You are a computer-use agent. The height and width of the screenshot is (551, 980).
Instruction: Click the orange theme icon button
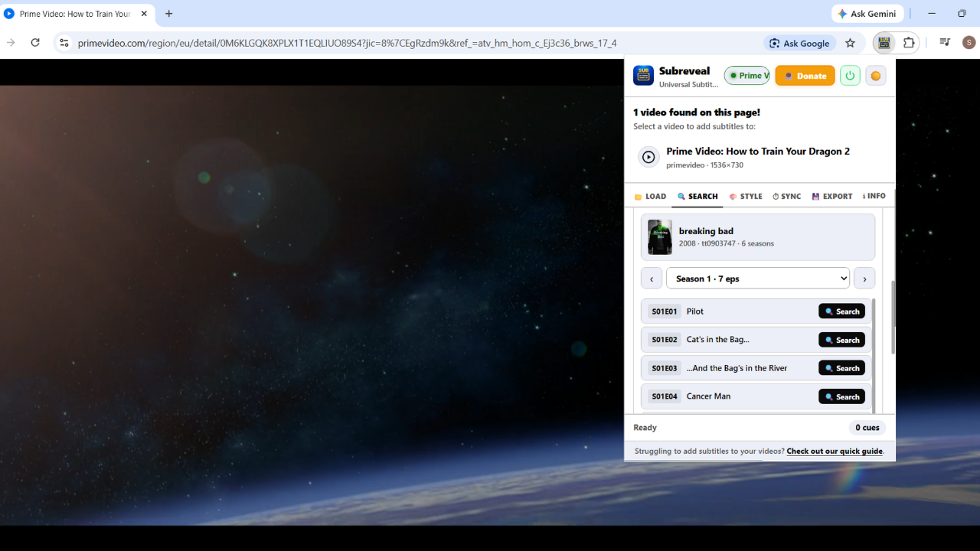pyautogui.click(x=875, y=76)
